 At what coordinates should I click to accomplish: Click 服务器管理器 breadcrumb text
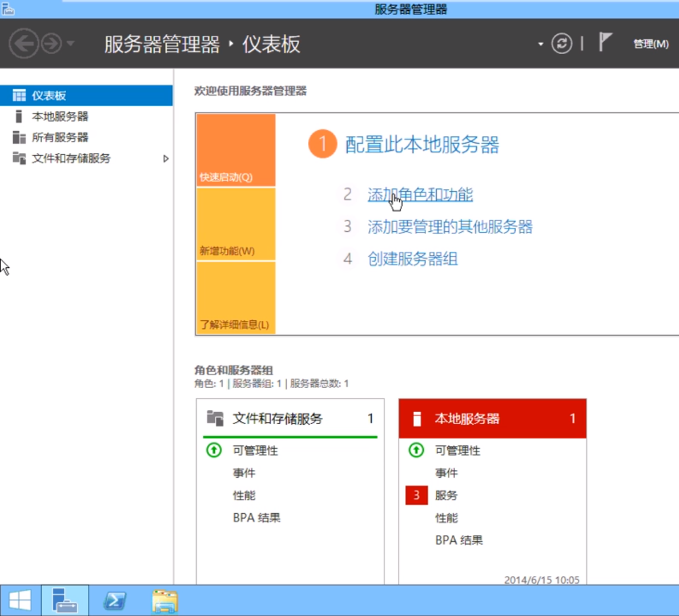[x=162, y=44]
